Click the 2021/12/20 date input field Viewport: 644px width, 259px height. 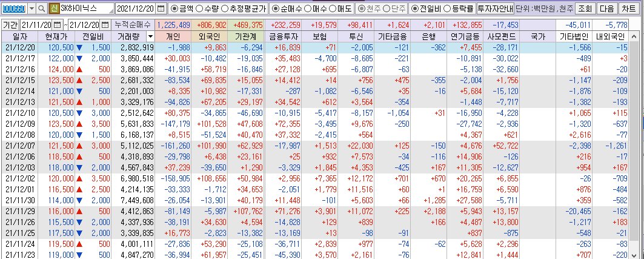click(x=136, y=8)
